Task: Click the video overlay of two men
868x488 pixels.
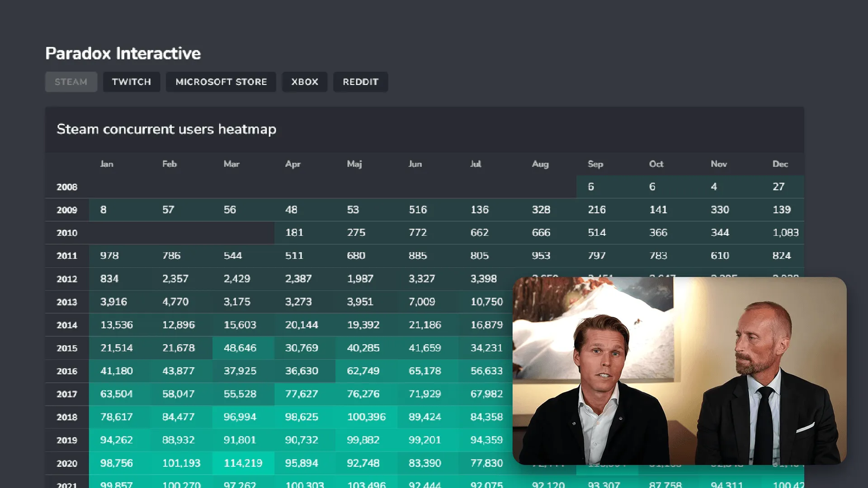Action: [x=679, y=371]
